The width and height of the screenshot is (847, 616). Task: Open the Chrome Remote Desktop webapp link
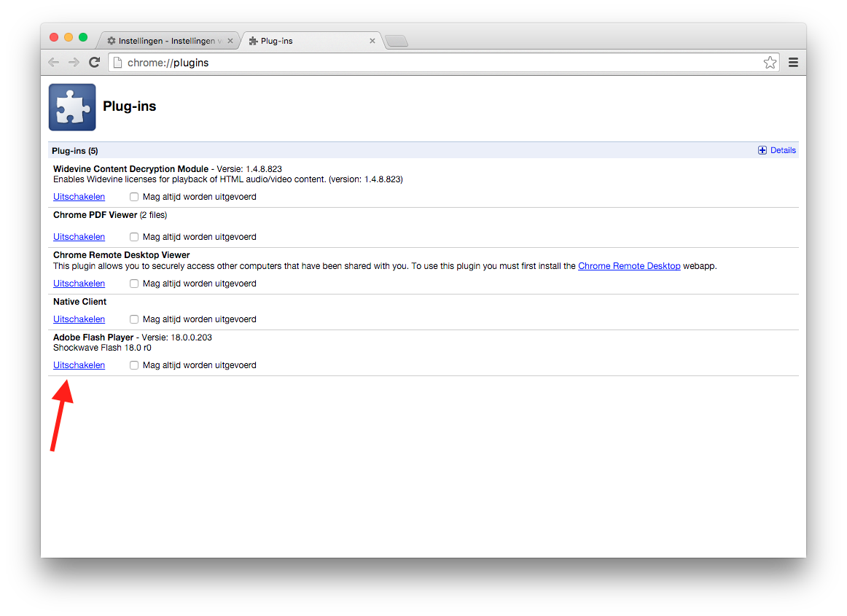(x=628, y=266)
